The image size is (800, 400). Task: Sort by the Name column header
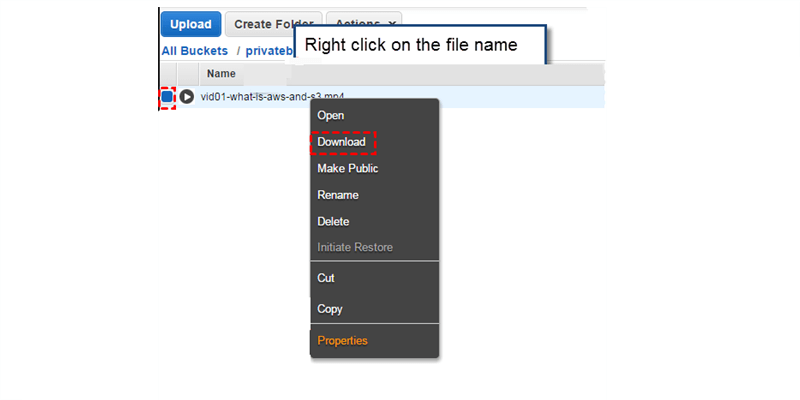(221, 73)
